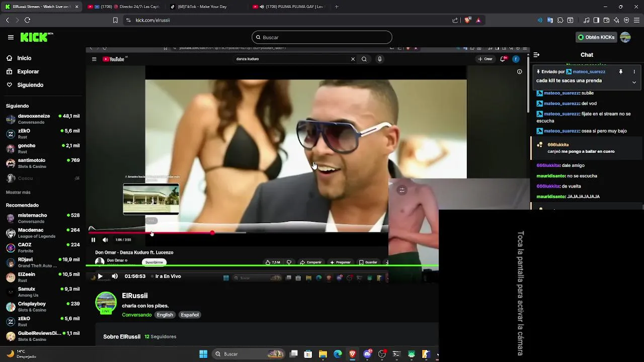Reload the page
The height and width of the screenshot is (362, 644).
tap(27, 20)
